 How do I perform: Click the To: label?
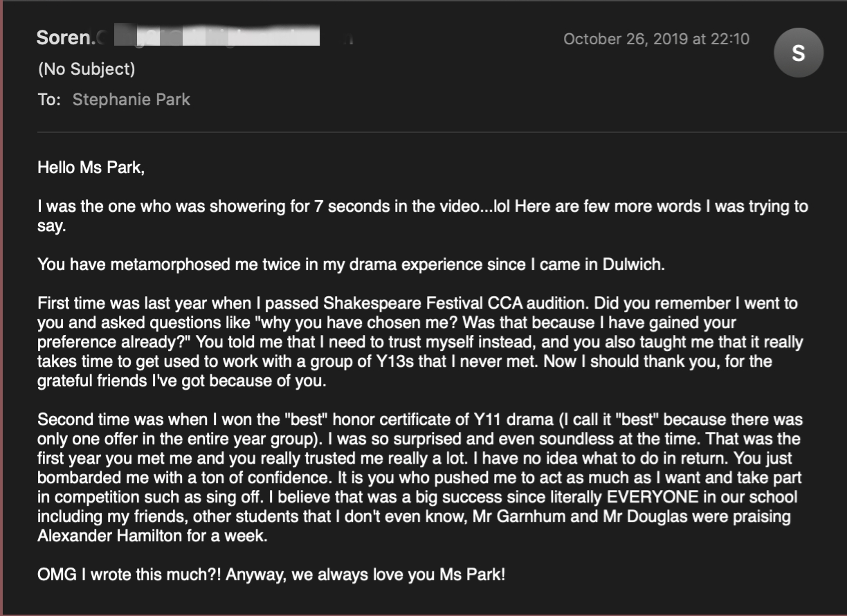[x=49, y=100]
